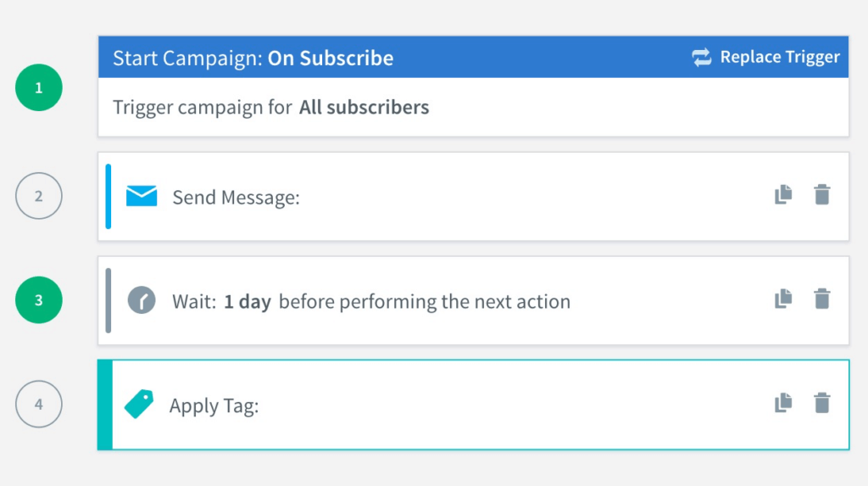The height and width of the screenshot is (486, 868).
Task: Click the blue envelope message icon
Action: click(142, 196)
